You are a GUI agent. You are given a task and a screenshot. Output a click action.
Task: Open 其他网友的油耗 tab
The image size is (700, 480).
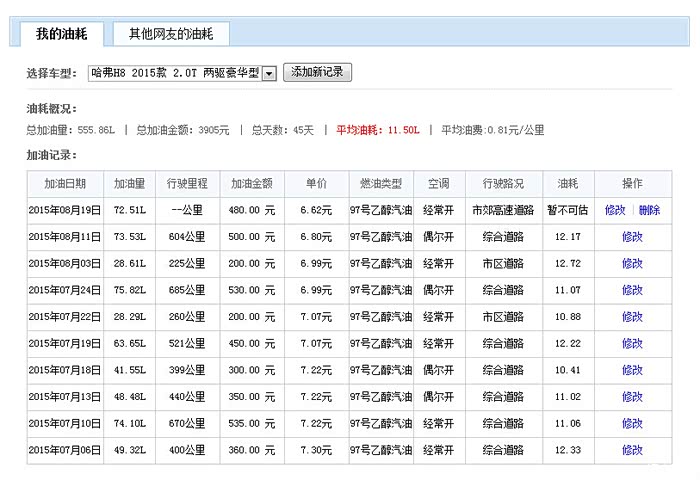click(x=170, y=34)
